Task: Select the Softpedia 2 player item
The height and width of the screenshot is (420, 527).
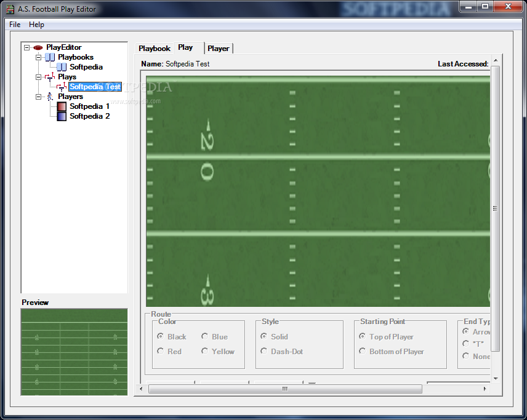Action: pyautogui.click(x=90, y=116)
